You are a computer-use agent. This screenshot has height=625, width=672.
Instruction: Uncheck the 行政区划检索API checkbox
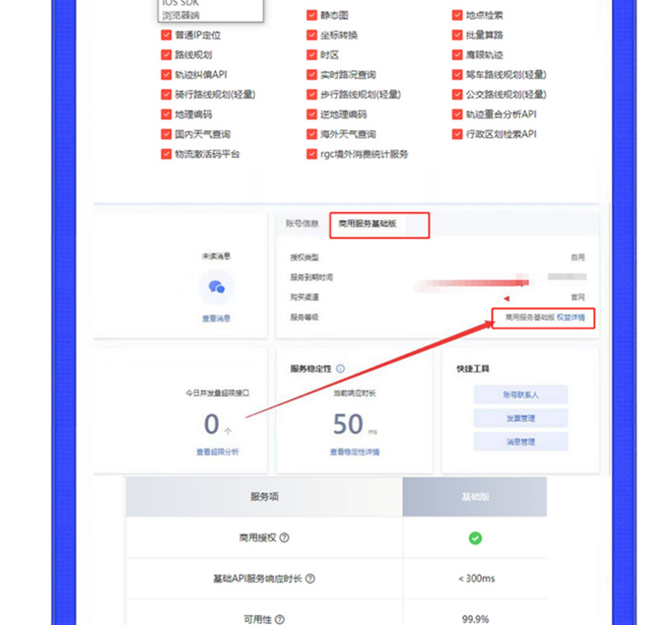tap(459, 134)
